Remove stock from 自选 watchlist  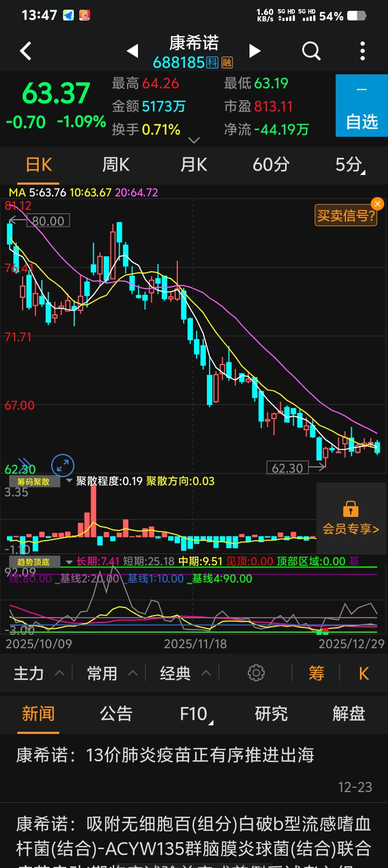[362, 106]
